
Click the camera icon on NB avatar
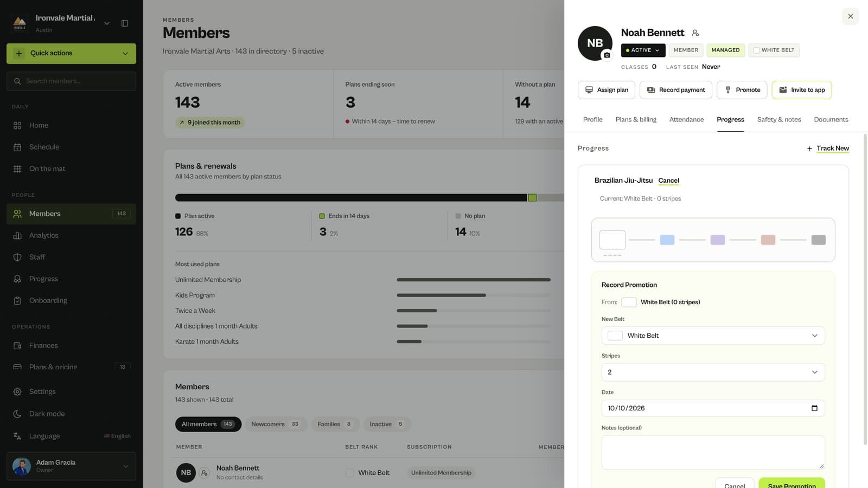pyautogui.click(x=607, y=55)
